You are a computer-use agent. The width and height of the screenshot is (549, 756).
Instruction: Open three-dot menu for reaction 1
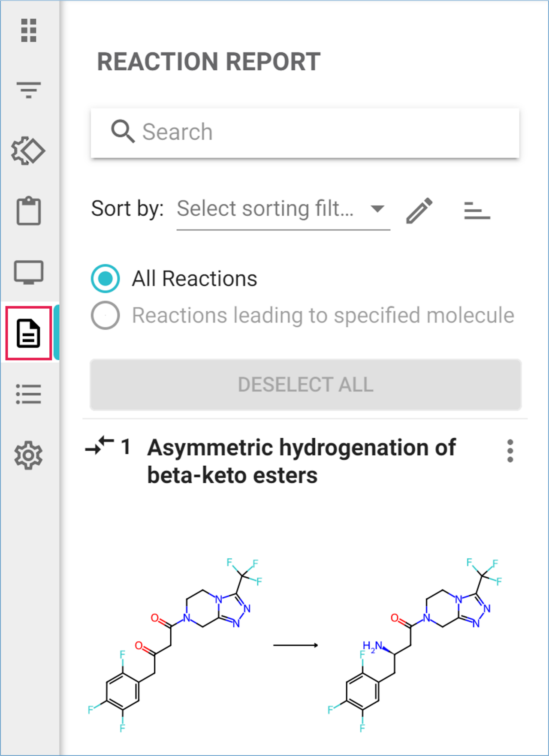[x=510, y=451]
